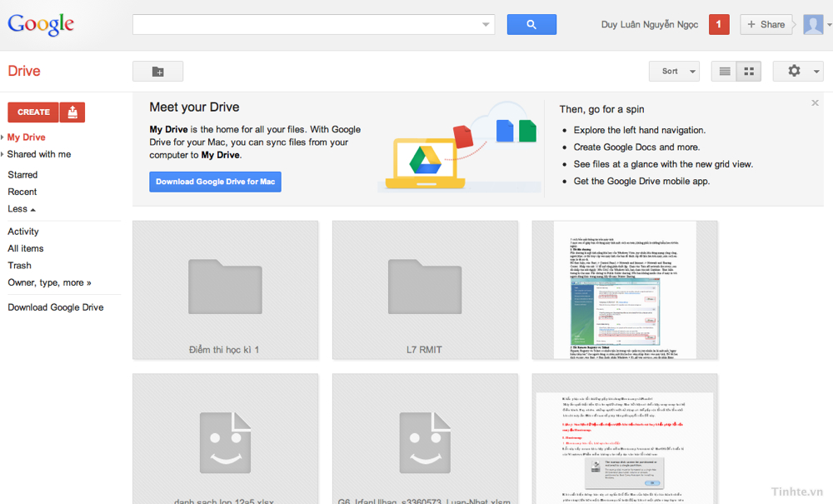Viewport: 833px width, 504px height.
Task: Click the Google logo
Action: click(x=41, y=24)
